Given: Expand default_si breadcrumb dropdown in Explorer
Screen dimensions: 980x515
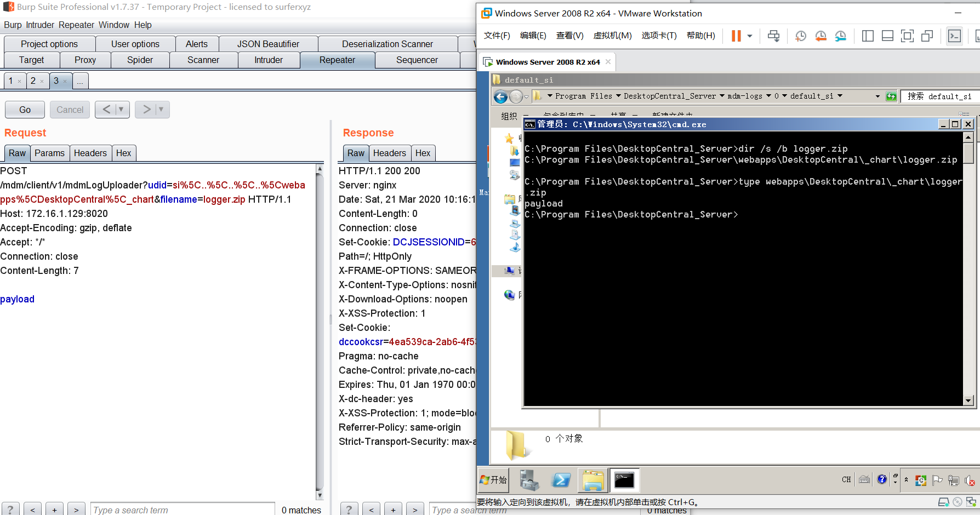Looking at the screenshot, I should [x=840, y=96].
